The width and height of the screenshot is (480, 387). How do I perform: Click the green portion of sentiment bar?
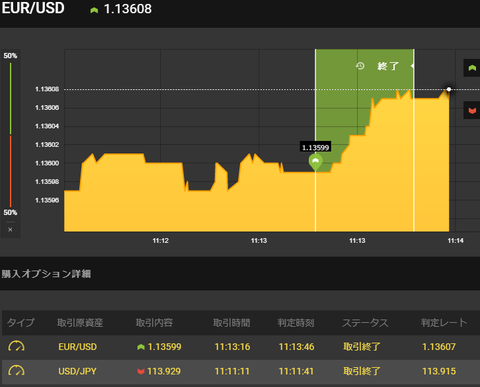point(10,98)
